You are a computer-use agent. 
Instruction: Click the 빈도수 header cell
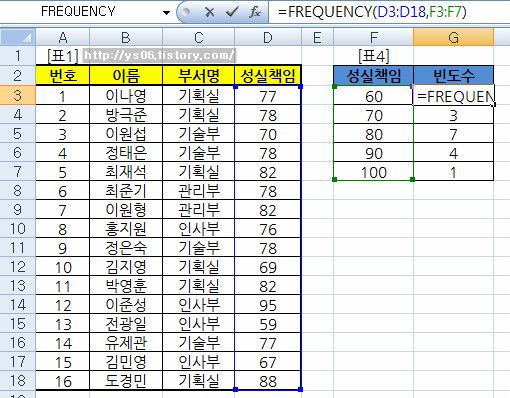click(453, 75)
